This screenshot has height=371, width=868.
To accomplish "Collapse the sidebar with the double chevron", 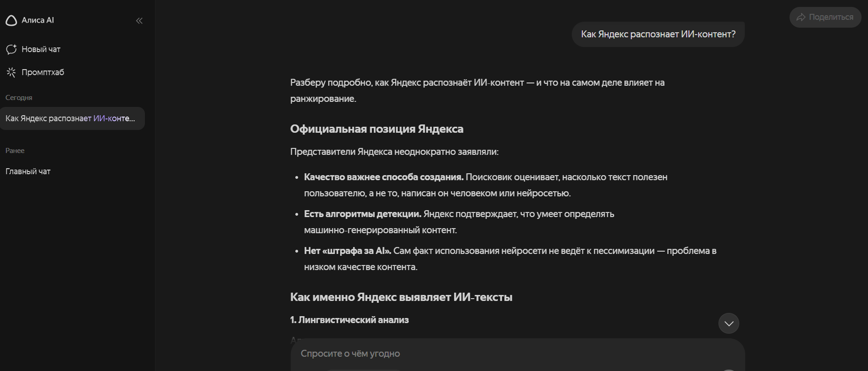I will click(x=139, y=21).
